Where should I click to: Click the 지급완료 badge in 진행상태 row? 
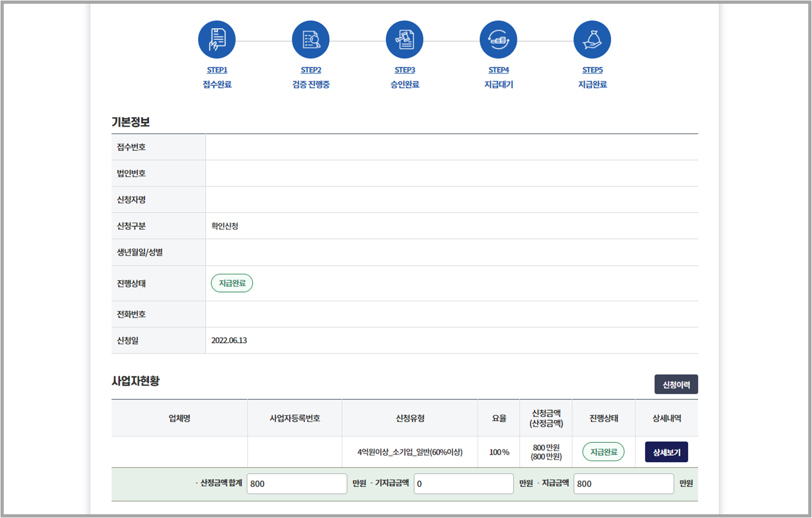[x=232, y=283]
